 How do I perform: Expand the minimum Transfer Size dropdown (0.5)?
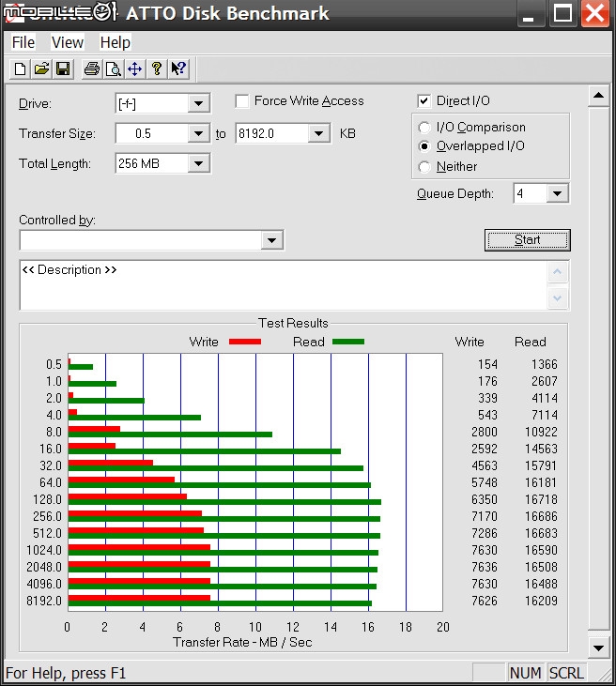tap(198, 133)
